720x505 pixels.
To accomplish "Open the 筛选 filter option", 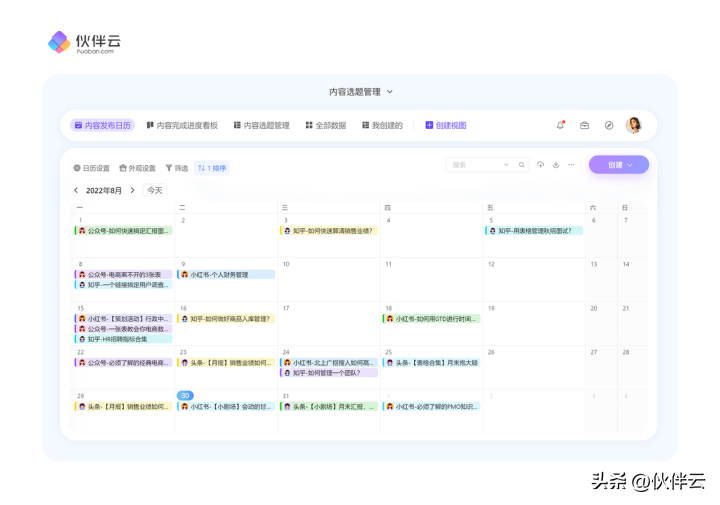I will pyautogui.click(x=176, y=168).
